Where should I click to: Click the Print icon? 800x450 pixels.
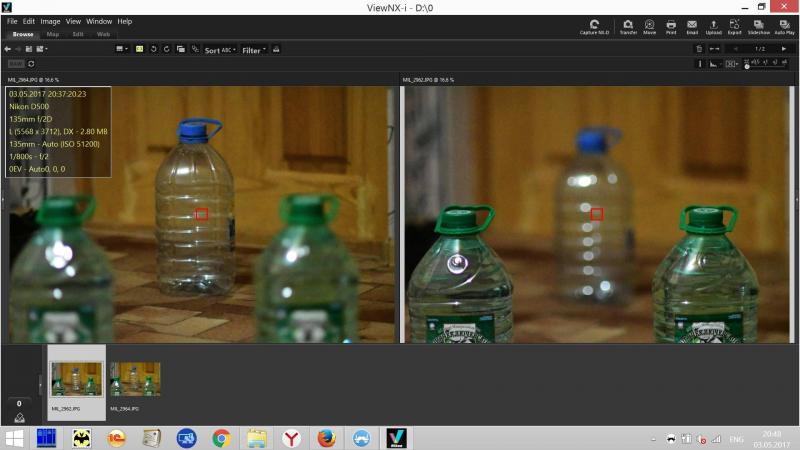pyautogui.click(x=671, y=27)
